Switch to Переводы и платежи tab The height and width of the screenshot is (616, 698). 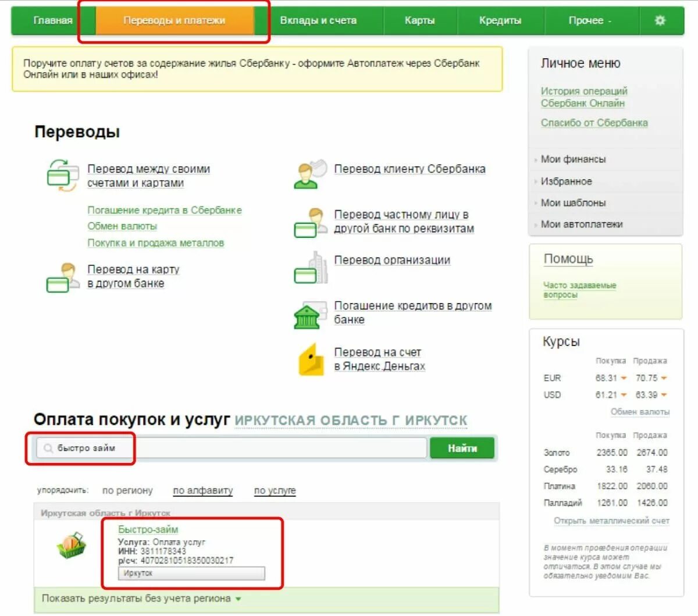click(174, 20)
